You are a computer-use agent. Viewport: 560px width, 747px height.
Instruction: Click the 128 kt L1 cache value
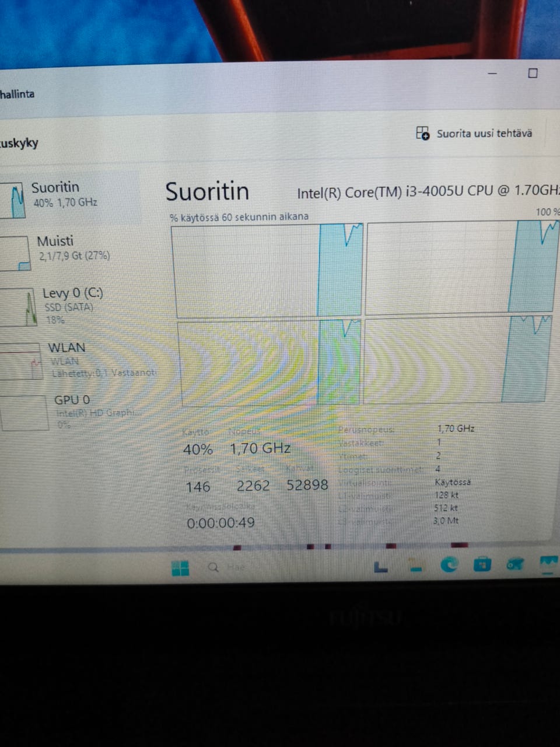[x=446, y=495]
